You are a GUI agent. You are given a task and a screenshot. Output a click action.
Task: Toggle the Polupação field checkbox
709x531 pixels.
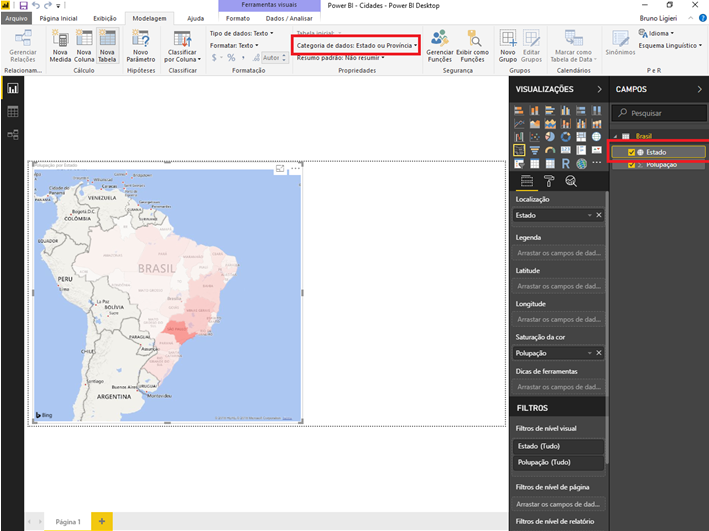coord(631,165)
